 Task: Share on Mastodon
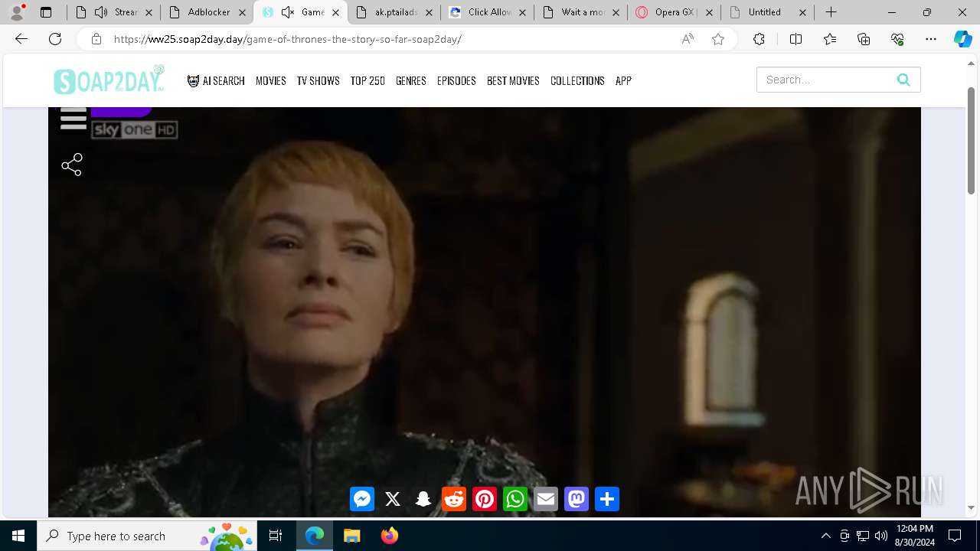click(x=577, y=499)
